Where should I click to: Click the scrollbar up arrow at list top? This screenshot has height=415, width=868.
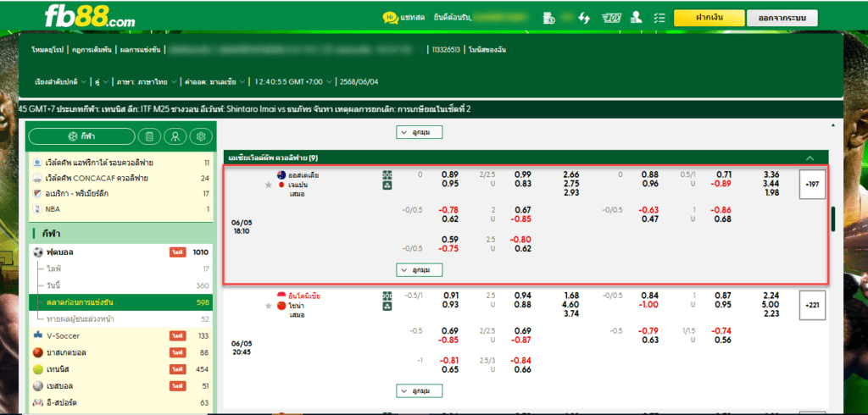(834, 126)
